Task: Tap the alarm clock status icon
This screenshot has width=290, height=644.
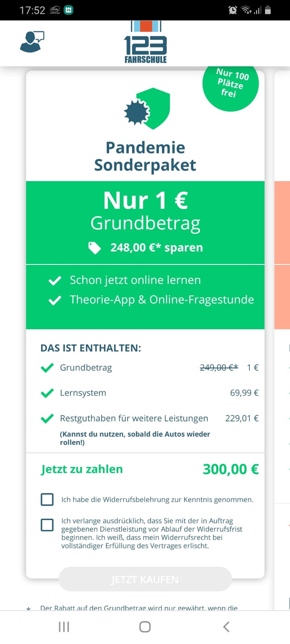Action: [x=233, y=10]
